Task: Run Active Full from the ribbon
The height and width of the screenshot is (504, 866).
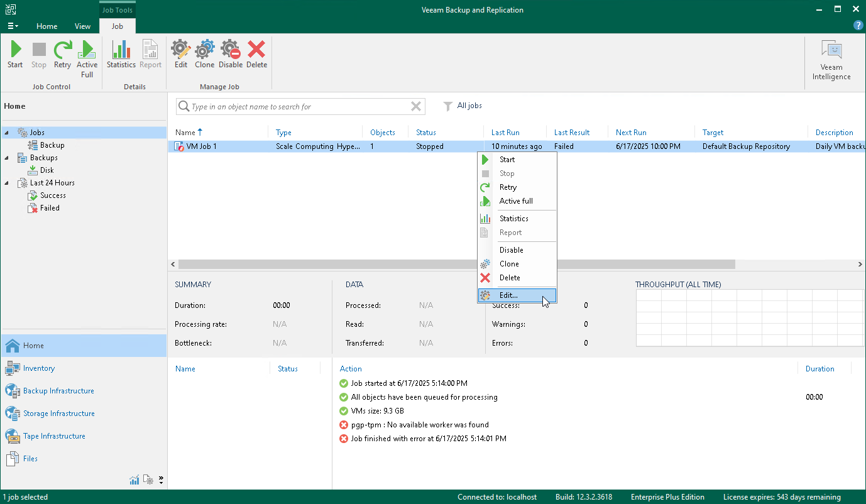Action: (87, 59)
